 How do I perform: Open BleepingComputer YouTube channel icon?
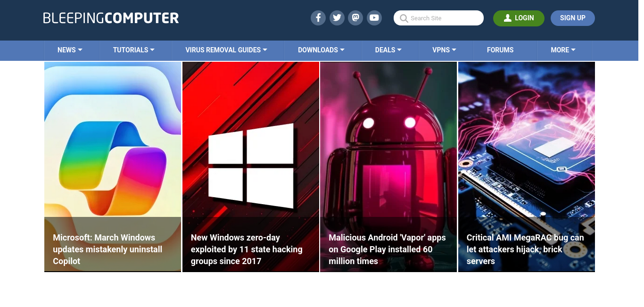(x=374, y=18)
